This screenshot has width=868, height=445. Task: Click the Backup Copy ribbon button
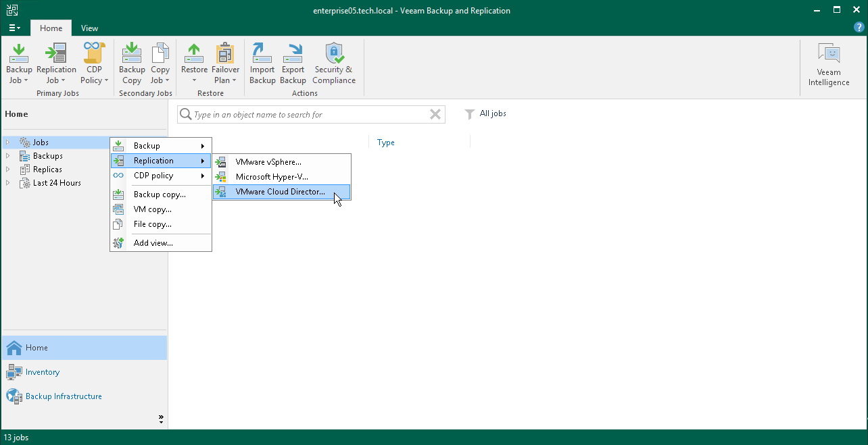click(132, 64)
